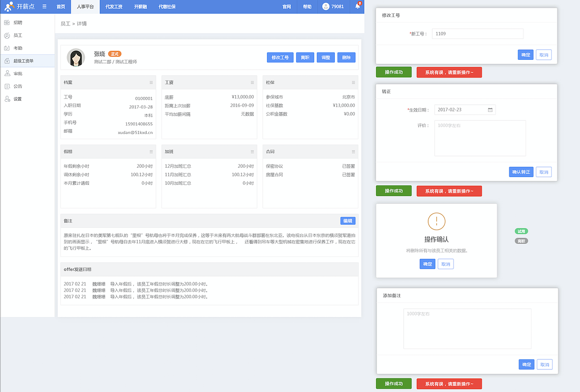The image size is (580, 392).
Task: Click the 开薪点 logo
Action: 19,6
